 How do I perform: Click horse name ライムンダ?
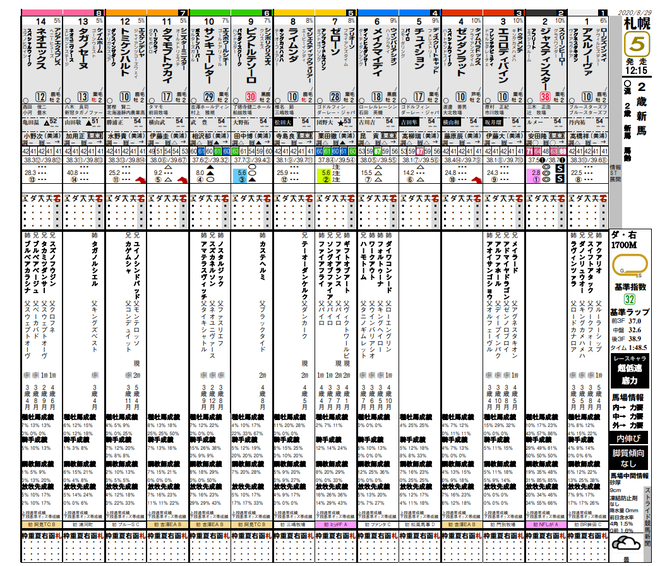click(293, 45)
